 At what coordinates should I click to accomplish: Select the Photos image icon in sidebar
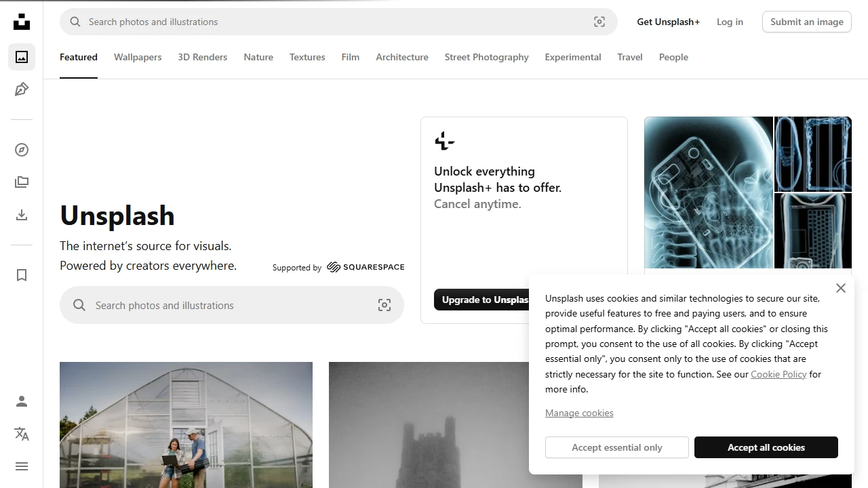coord(21,57)
